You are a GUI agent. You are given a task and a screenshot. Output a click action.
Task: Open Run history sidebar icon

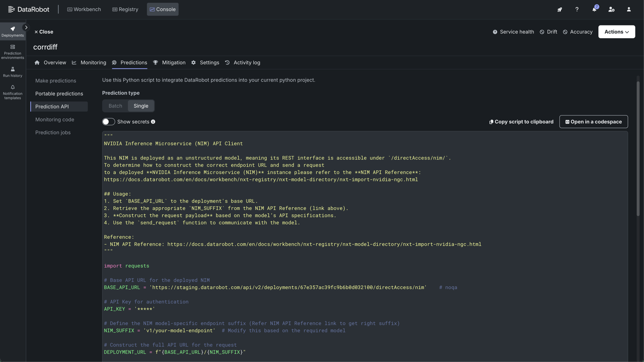pyautogui.click(x=13, y=72)
